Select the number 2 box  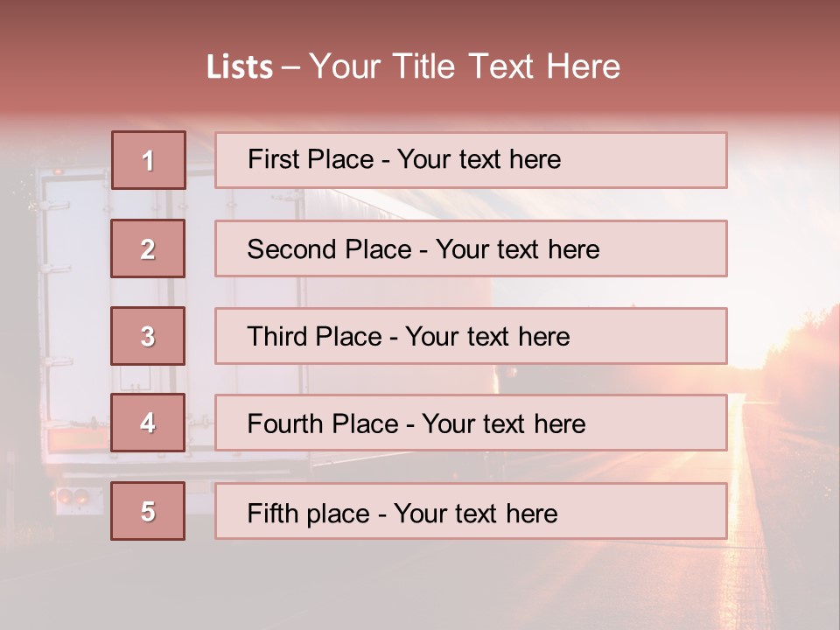point(148,248)
